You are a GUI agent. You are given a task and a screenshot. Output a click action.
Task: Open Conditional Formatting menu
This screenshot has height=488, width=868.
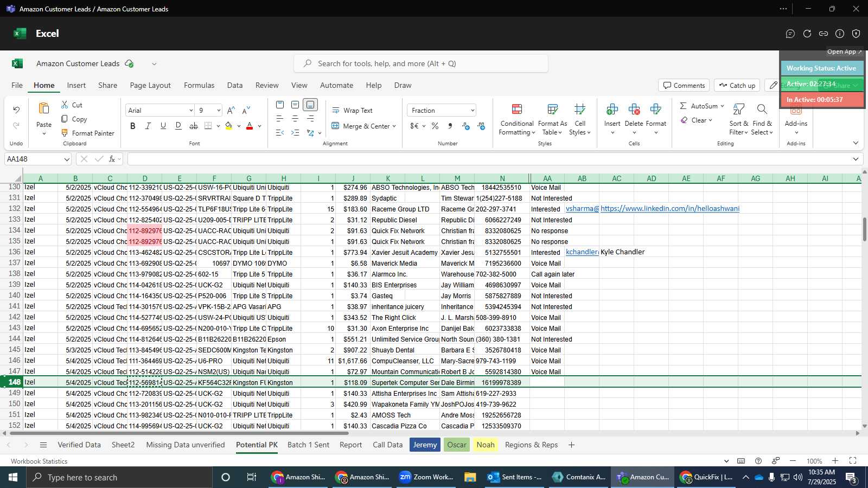point(517,119)
